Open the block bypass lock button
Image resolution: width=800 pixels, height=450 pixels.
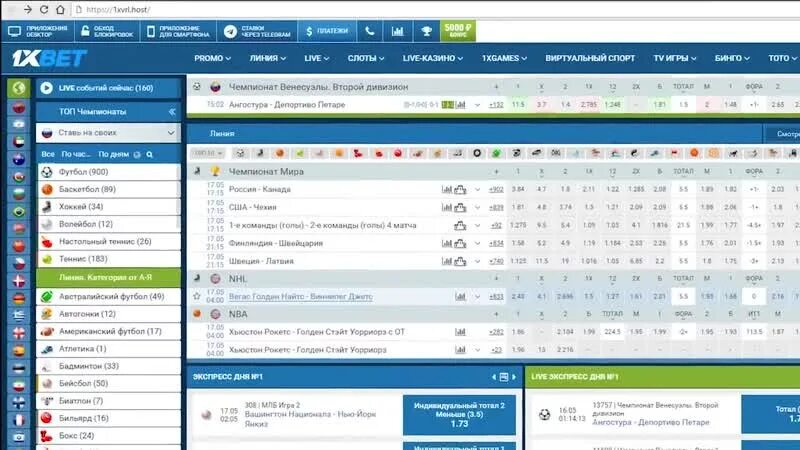[107, 31]
